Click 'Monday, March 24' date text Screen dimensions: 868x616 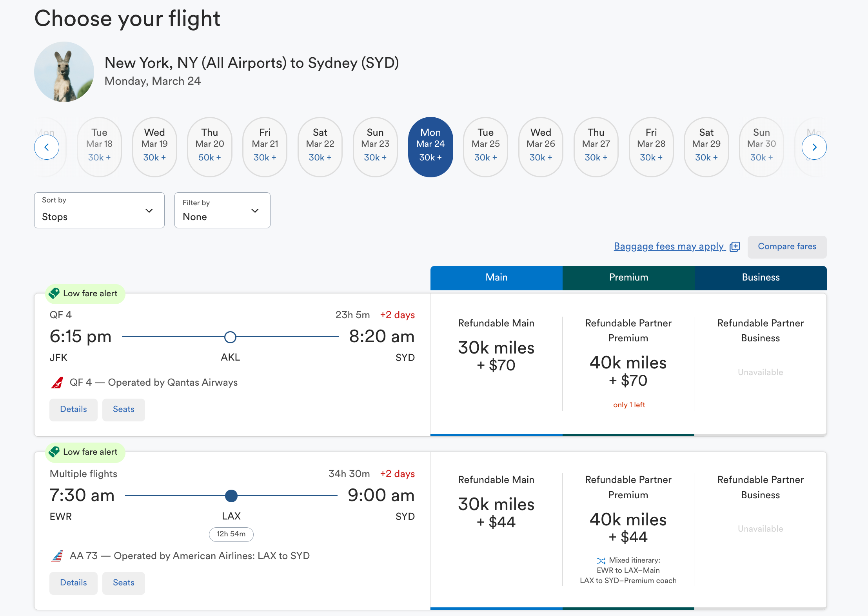point(153,81)
